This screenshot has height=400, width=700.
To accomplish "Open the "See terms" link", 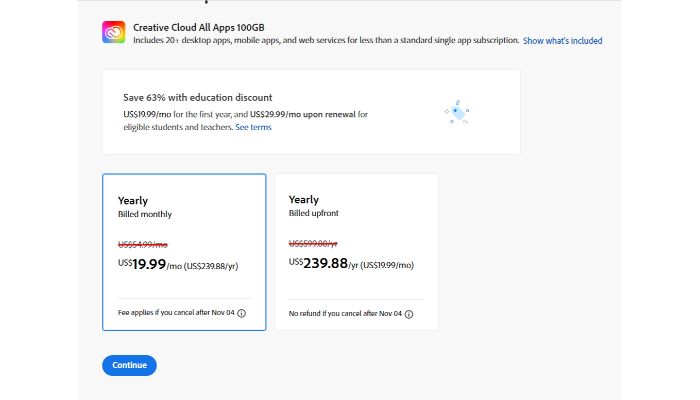I will [253, 127].
